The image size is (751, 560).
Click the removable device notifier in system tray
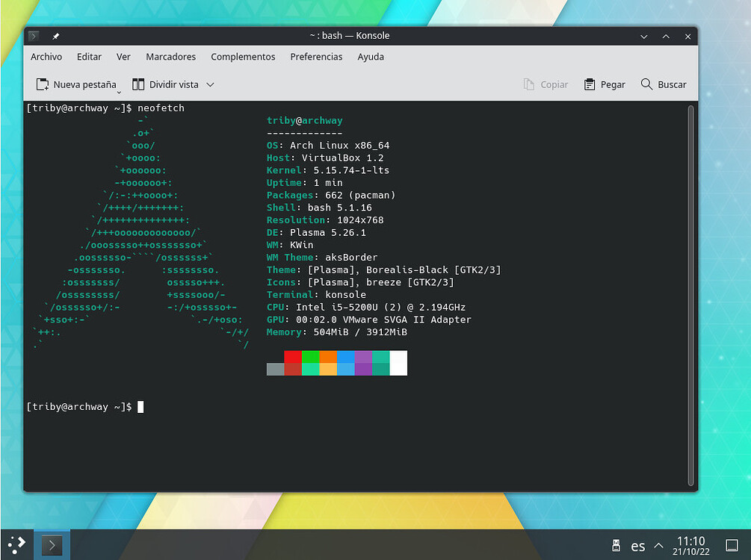(616, 545)
